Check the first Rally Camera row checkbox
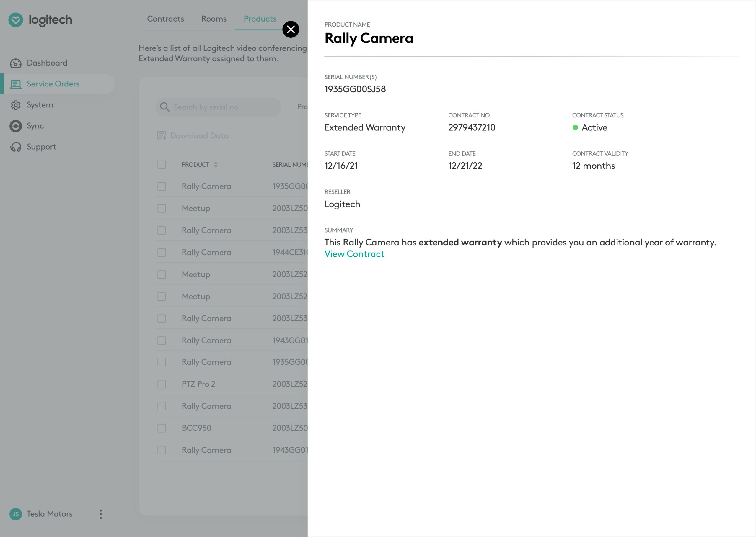This screenshot has height=537, width=756. click(x=162, y=186)
